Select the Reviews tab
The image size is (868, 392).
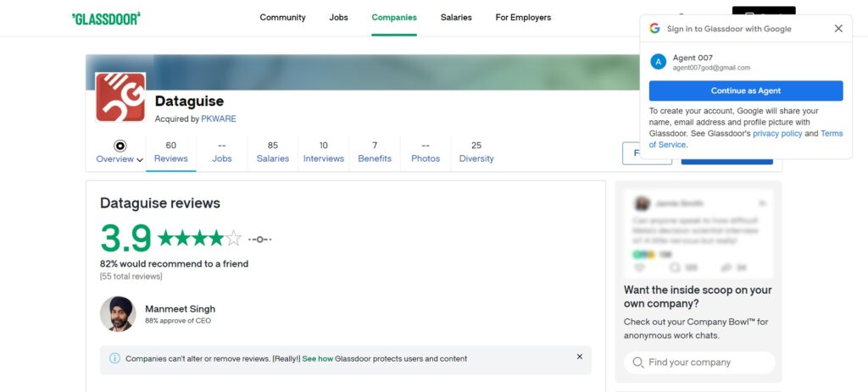point(171,152)
